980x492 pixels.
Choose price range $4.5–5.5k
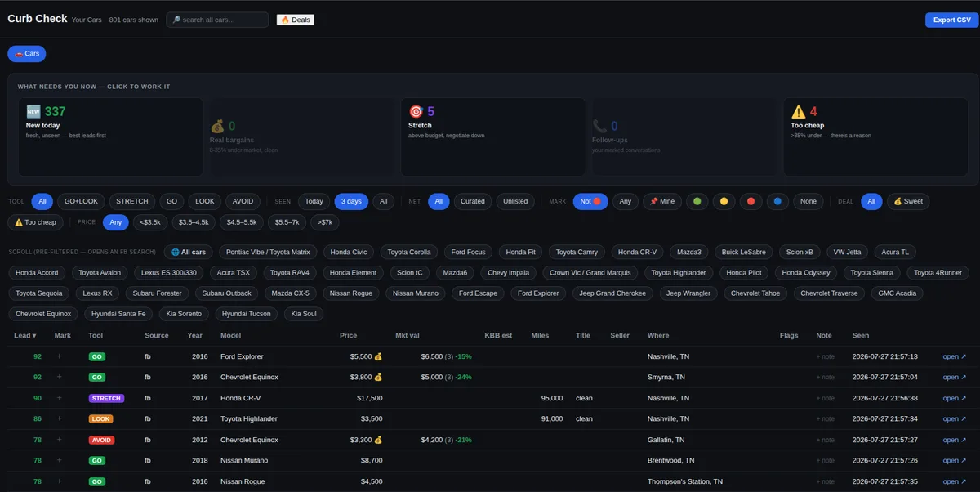click(x=241, y=221)
